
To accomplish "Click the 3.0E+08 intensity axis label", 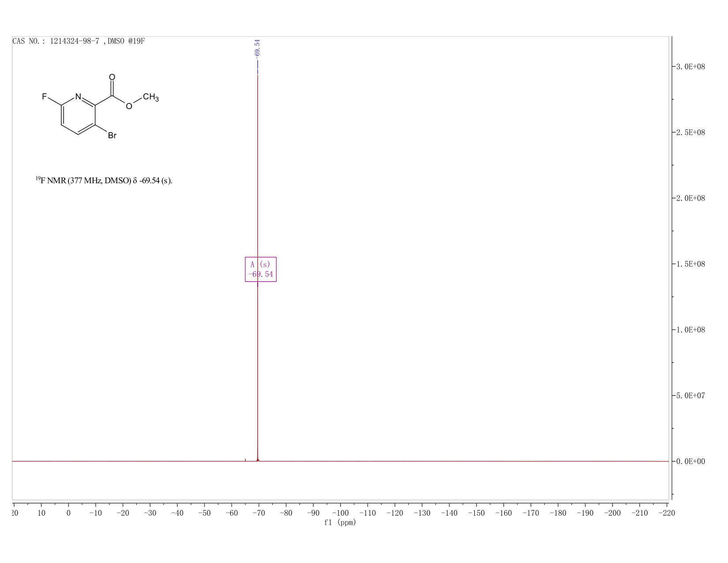I will click(x=690, y=67).
